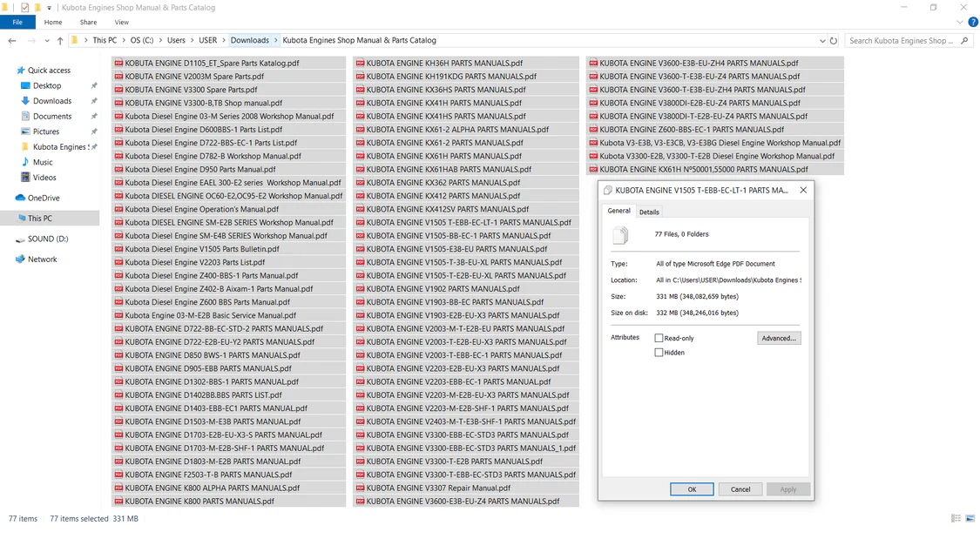
Task: Expand the address bar history dropdown
Action: pyautogui.click(x=822, y=41)
